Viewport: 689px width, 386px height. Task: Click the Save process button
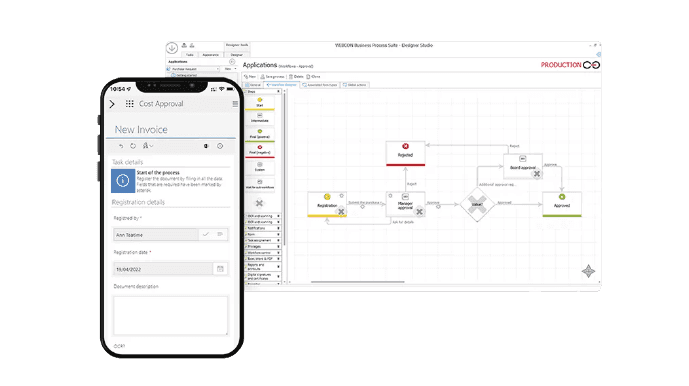pyautogui.click(x=272, y=76)
